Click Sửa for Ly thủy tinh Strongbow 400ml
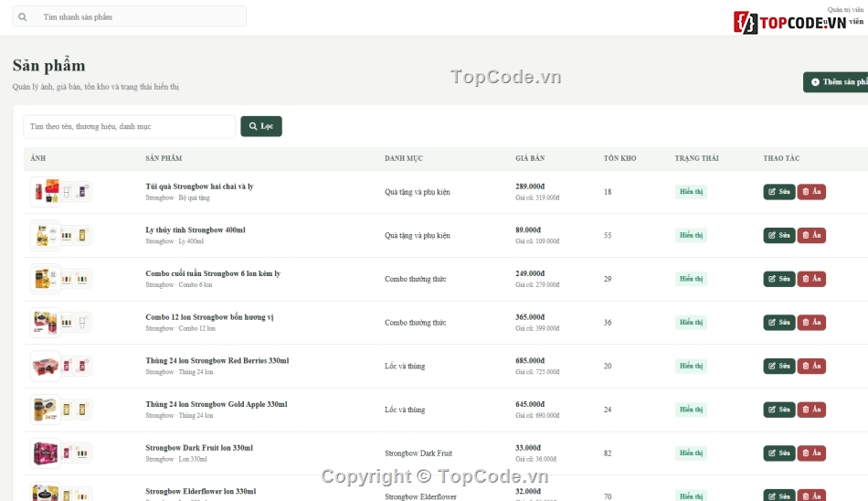Viewport: 868px width, 501px height. [778, 236]
